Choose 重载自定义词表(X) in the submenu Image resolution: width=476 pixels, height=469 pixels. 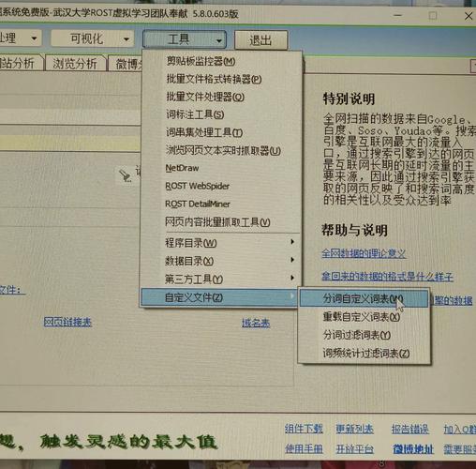[361, 317]
